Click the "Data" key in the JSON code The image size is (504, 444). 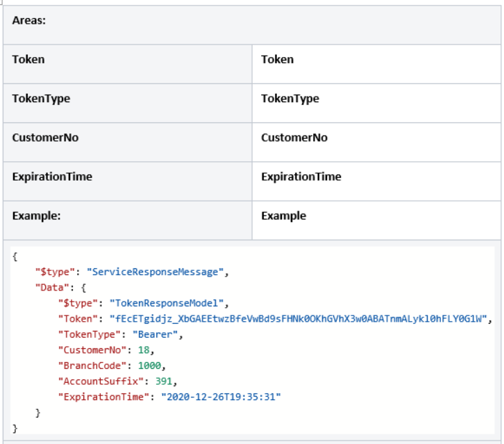49,288
